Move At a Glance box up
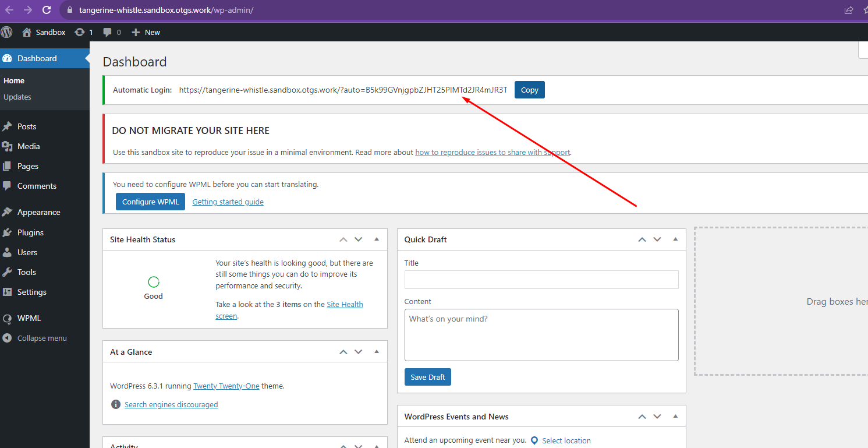The width and height of the screenshot is (868, 448). (x=343, y=352)
